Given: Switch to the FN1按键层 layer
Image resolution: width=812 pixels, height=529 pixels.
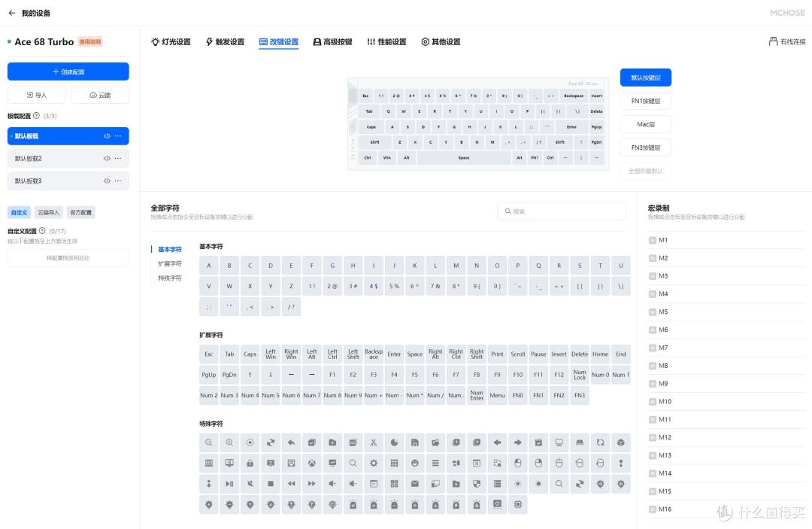Looking at the screenshot, I should click(x=646, y=101).
